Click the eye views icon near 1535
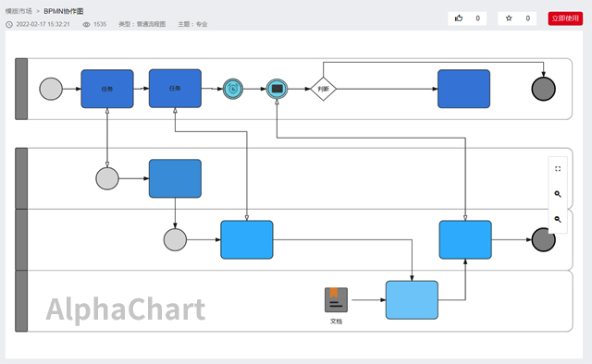 [86, 25]
